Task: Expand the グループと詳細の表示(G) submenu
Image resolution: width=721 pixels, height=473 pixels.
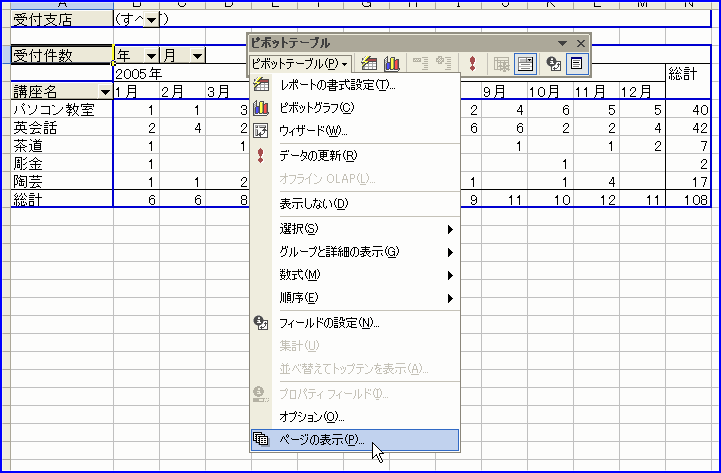Action: click(x=355, y=252)
